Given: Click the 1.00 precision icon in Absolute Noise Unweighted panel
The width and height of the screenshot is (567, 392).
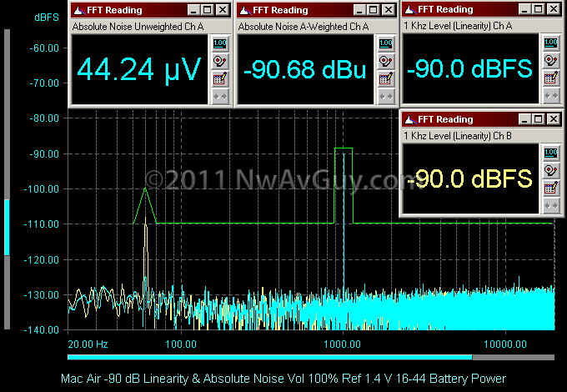Looking at the screenshot, I should (220, 43).
